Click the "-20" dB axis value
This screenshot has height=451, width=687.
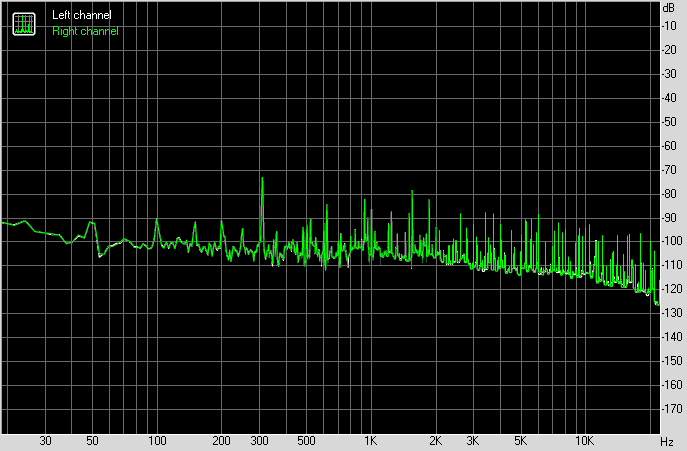tap(669, 50)
